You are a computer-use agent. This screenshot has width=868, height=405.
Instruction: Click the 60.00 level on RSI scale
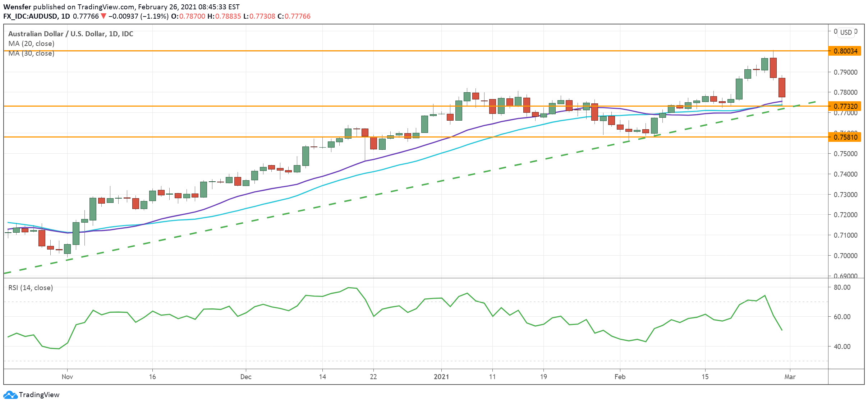842,317
